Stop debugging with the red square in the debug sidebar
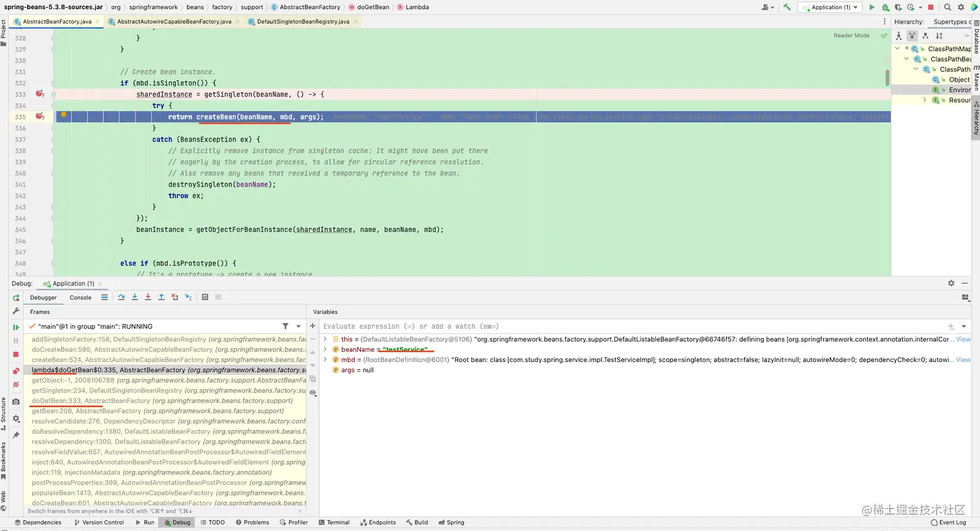Viewport: 980px width, 531px height. click(x=16, y=354)
